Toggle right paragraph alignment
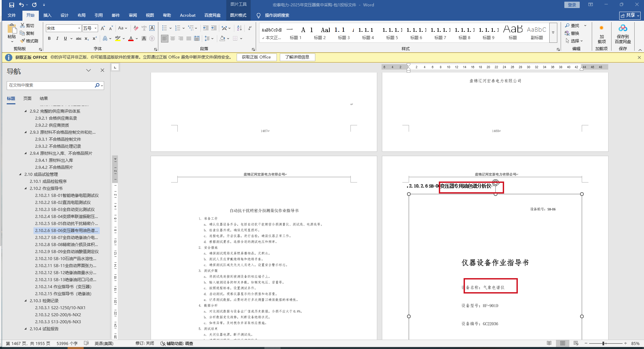The width and height of the screenshot is (644, 349). coord(181,38)
